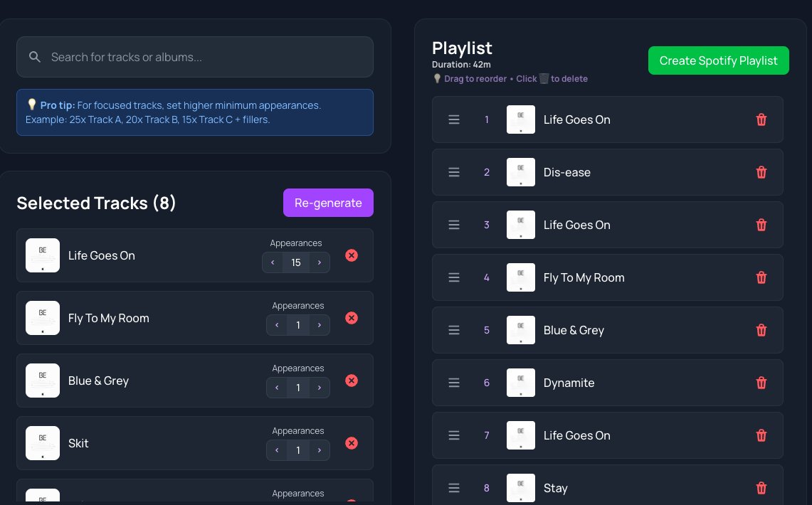Click the Dis-ease title in the playlist
The width and height of the screenshot is (812, 505).
tap(566, 172)
